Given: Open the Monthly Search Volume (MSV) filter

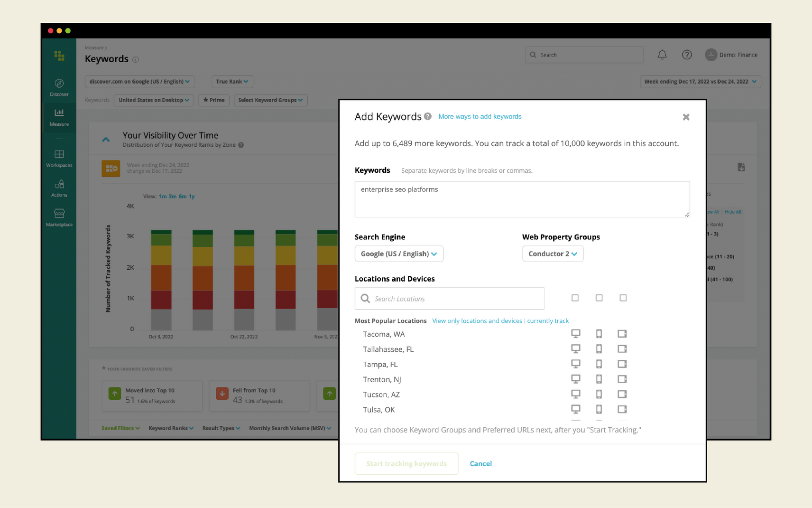Looking at the screenshot, I should pos(290,428).
